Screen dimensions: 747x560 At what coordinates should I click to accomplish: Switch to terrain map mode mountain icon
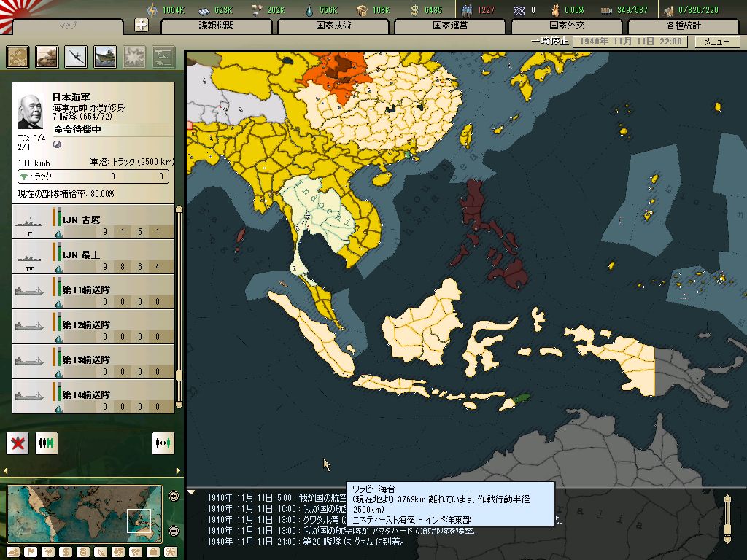click(x=13, y=553)
